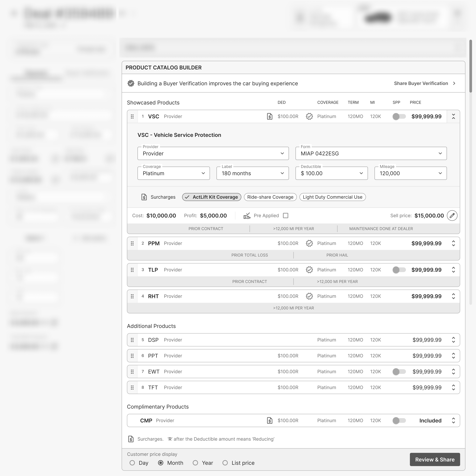Screen dimensions: 476x476
Task: Click the VSC Cost value $10,000.00
Action: (x=161, y=216)
